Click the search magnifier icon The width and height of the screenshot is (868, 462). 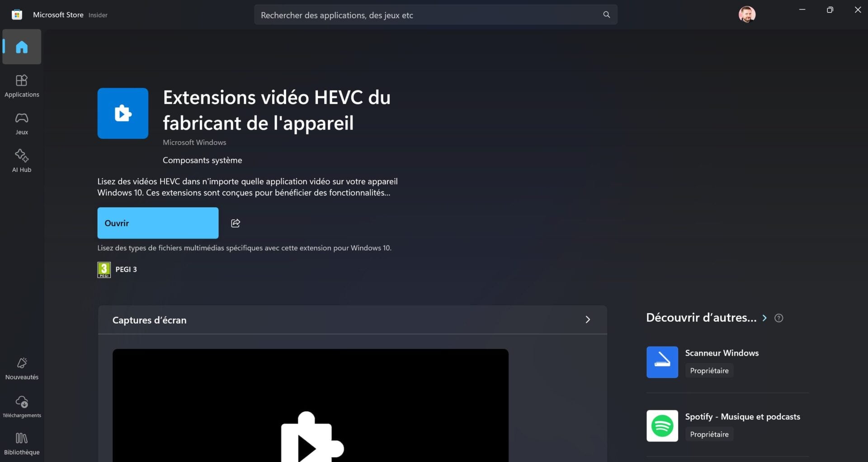click(x=606, y=15)
